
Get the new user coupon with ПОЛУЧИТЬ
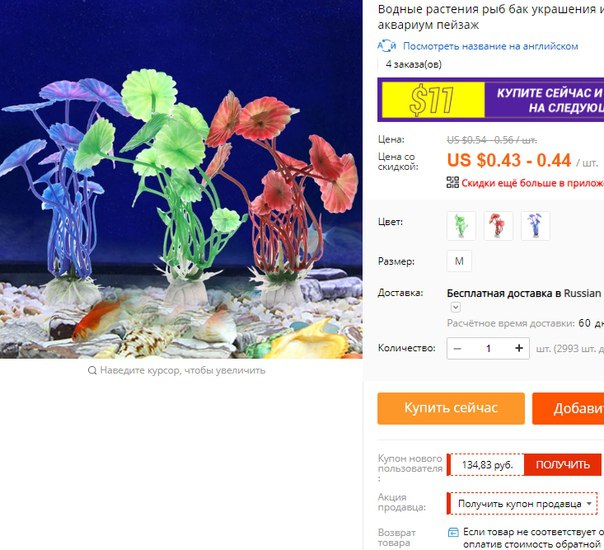pyautogui.click(x=562, y=465)
